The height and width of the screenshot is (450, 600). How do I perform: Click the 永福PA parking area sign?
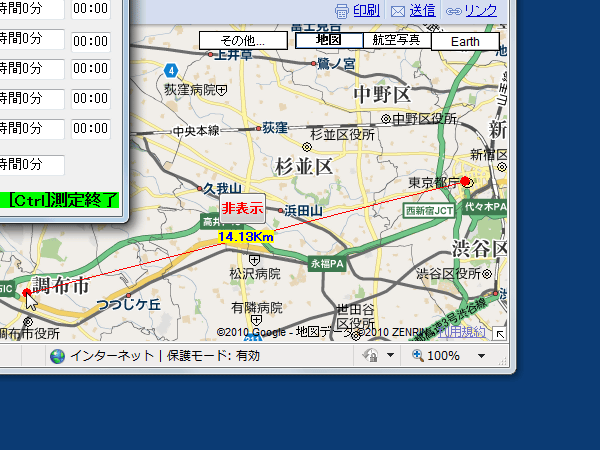pyautogui.click(x=327, y=264)
